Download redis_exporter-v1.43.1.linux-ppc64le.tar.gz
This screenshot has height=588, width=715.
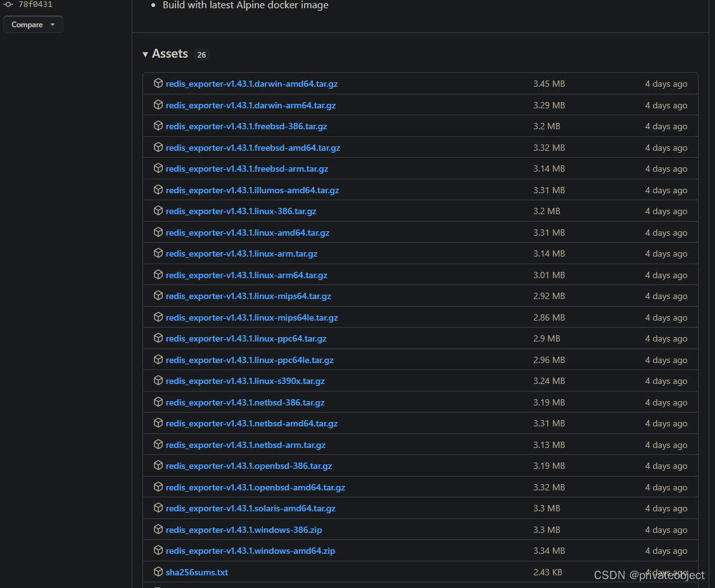click(250, 360)
